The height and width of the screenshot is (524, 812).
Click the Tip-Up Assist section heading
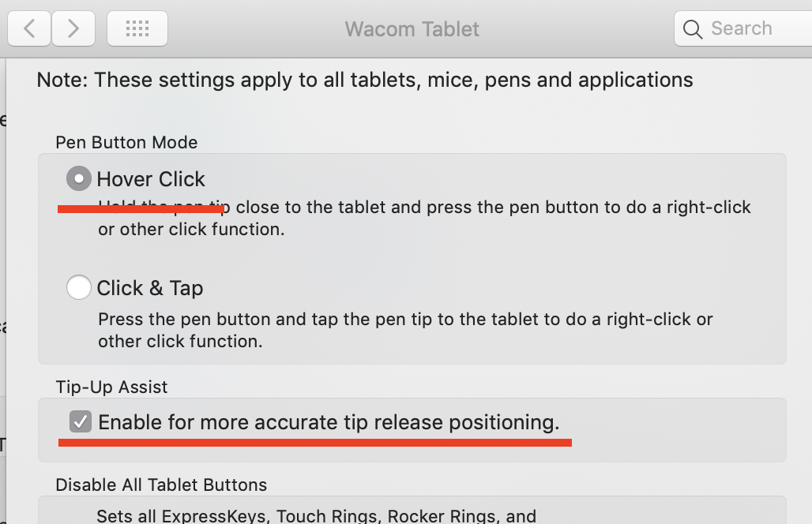click(x=111, y=387)
